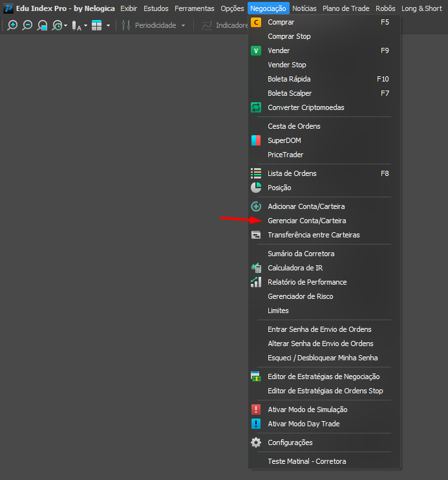Open the Plano de Trade menu
The image size is (448, 480).
(x=346, y=8)
